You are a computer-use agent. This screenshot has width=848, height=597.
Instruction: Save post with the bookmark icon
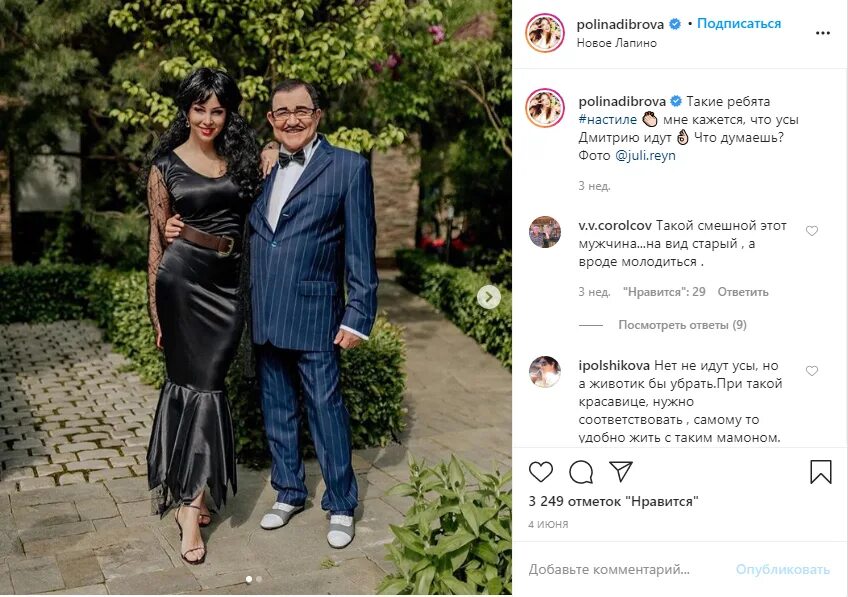tap(820, 472)
